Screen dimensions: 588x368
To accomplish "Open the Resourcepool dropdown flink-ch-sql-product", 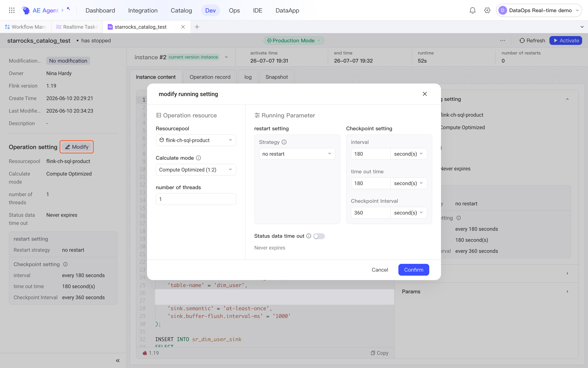I will [x=196, y=140].
